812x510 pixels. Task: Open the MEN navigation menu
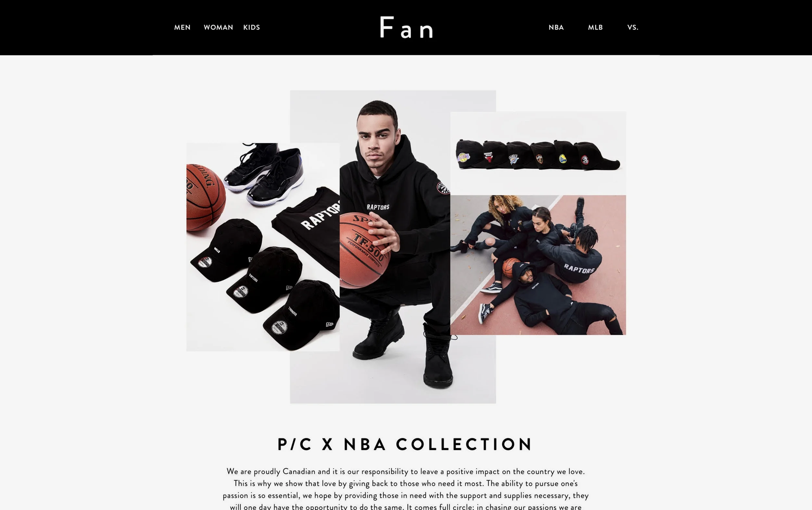click(x=182, y=27)
